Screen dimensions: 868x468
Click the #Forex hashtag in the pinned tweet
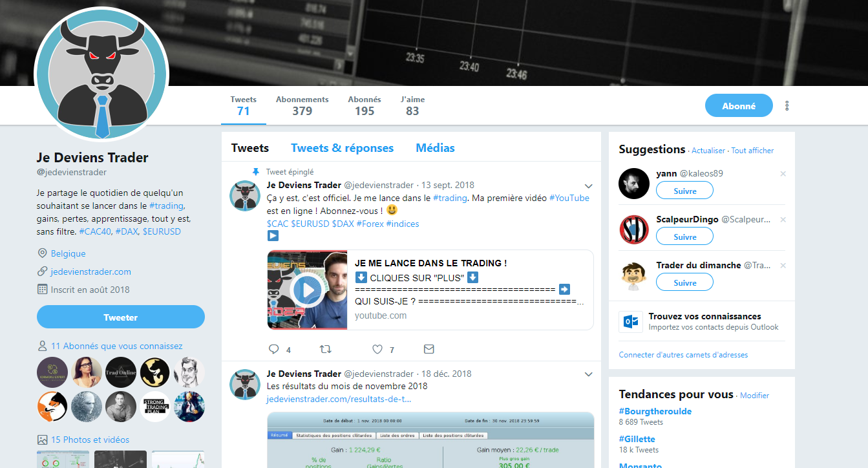tap(370, 224)
